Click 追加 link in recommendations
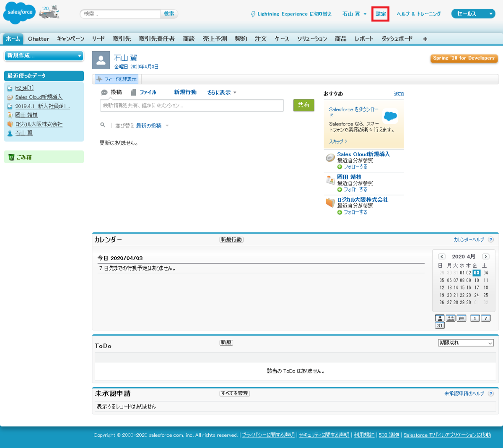 click(x=399, y=94)
